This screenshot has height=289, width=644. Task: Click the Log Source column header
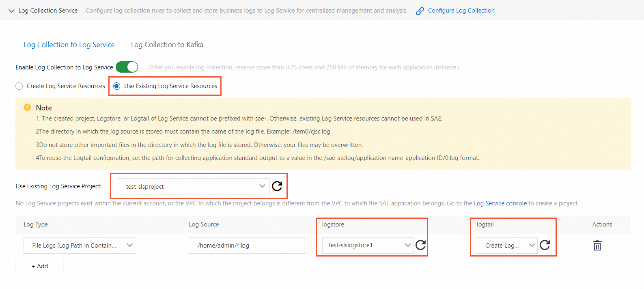tap(204, 224)
